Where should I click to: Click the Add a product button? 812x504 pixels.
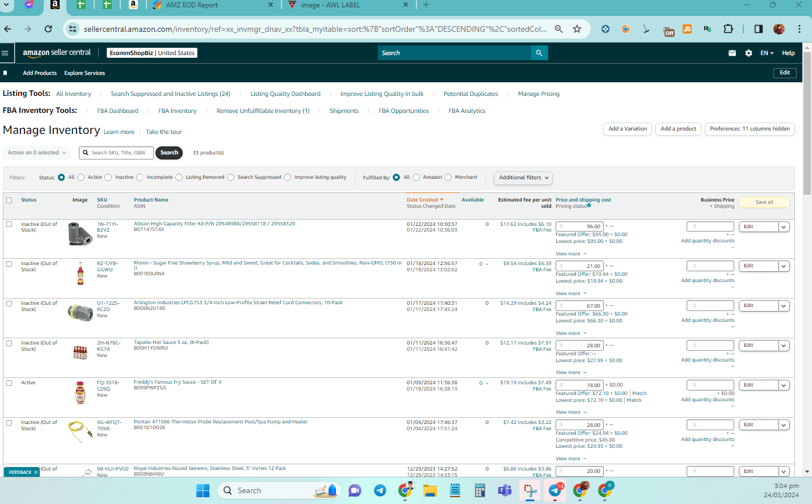[x=678, y=129]
